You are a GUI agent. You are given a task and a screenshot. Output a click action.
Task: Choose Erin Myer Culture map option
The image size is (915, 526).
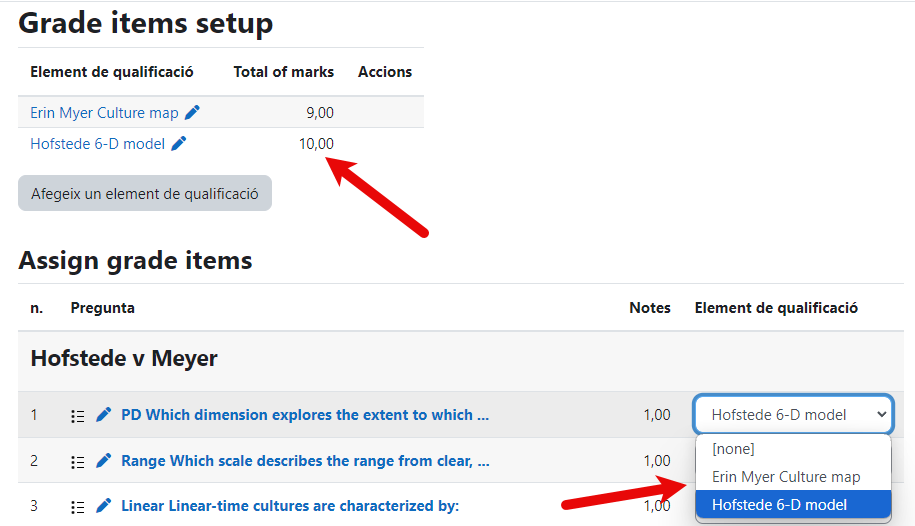[x=786, y=477]
